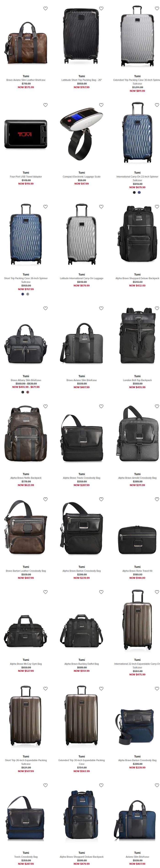Heart the Alpha Bravo McCoy Gym Bag
The height and width of the screenshot is (868, 160).
[45, 592]
